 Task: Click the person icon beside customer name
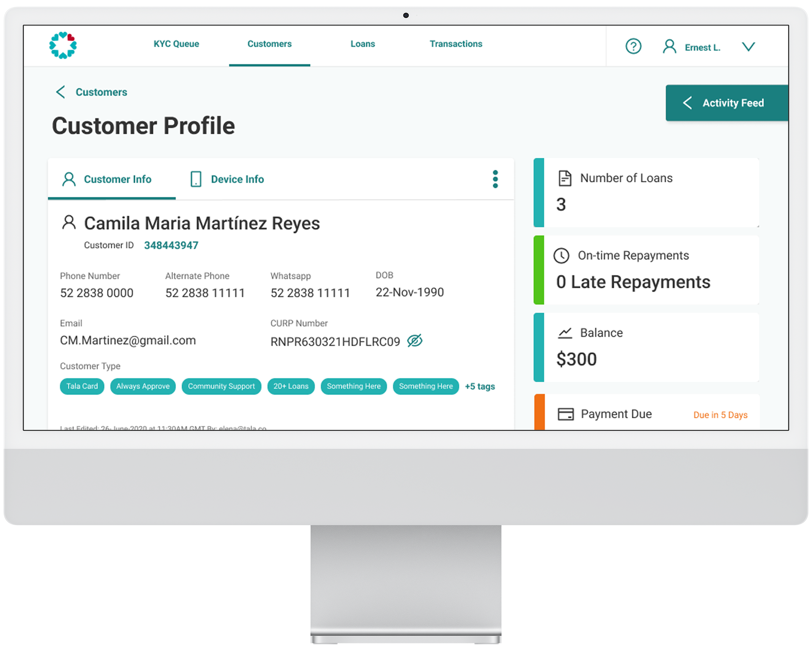point(69,222)
